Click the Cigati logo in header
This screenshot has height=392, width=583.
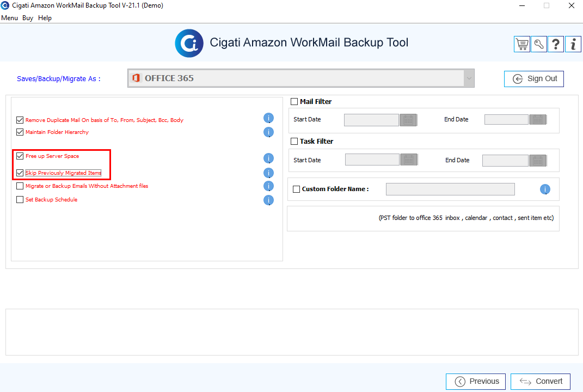[x=189, y=43]
